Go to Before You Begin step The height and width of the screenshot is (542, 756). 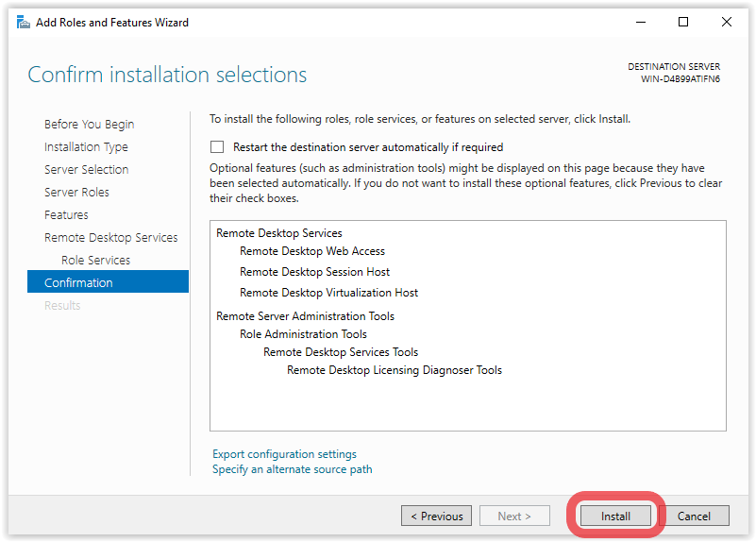(89, 125)
